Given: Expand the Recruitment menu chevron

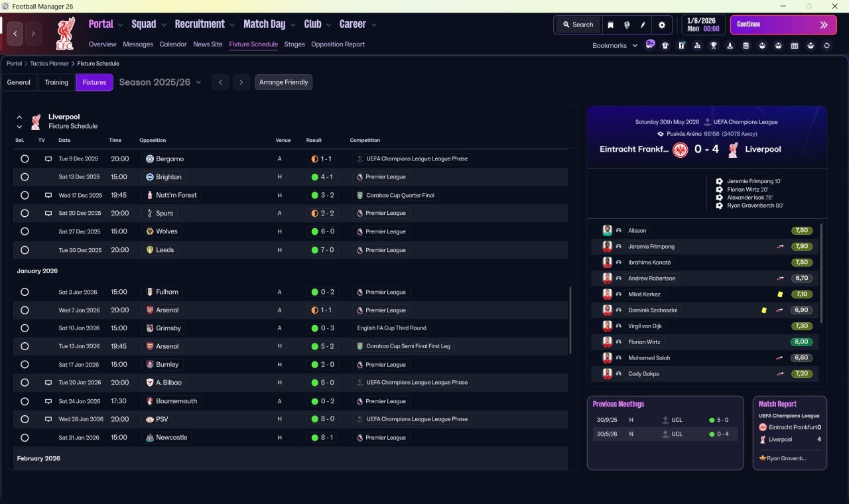Looking at the screenshot, I should click(x=232, y=25).
